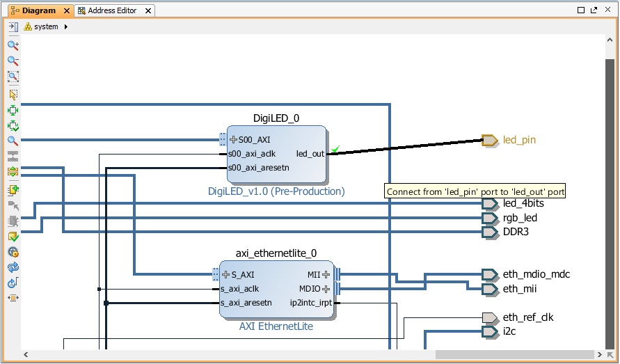Click the Zoom Fit icon
Screen dimensions: 620x364
[x=13, y=77]
